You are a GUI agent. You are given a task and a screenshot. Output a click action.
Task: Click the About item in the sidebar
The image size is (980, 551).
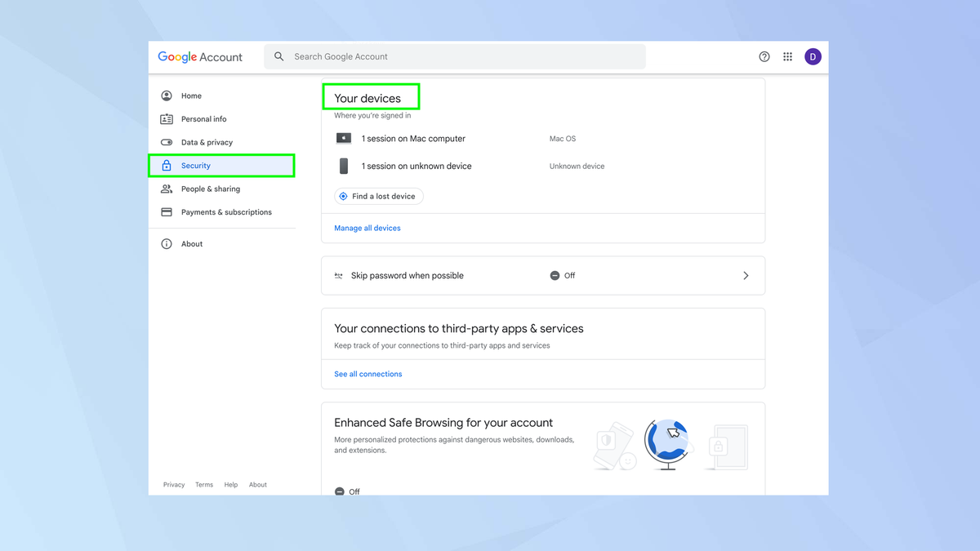click(x=191, y=243)
